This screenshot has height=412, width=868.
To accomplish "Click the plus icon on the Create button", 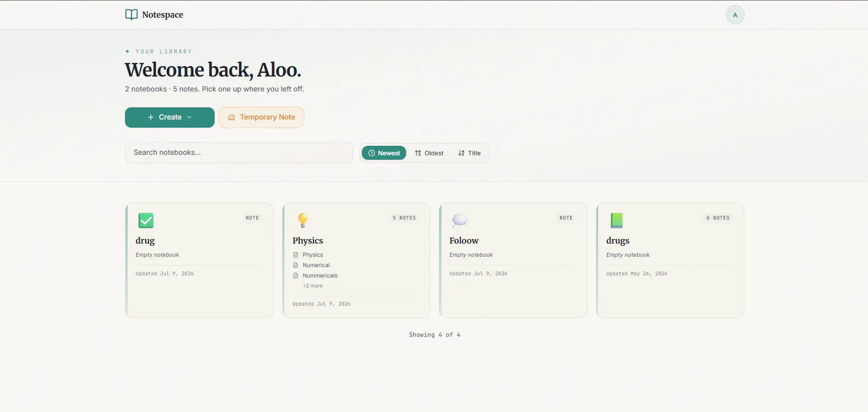I will pyautogui.click(x=151, y=117).
